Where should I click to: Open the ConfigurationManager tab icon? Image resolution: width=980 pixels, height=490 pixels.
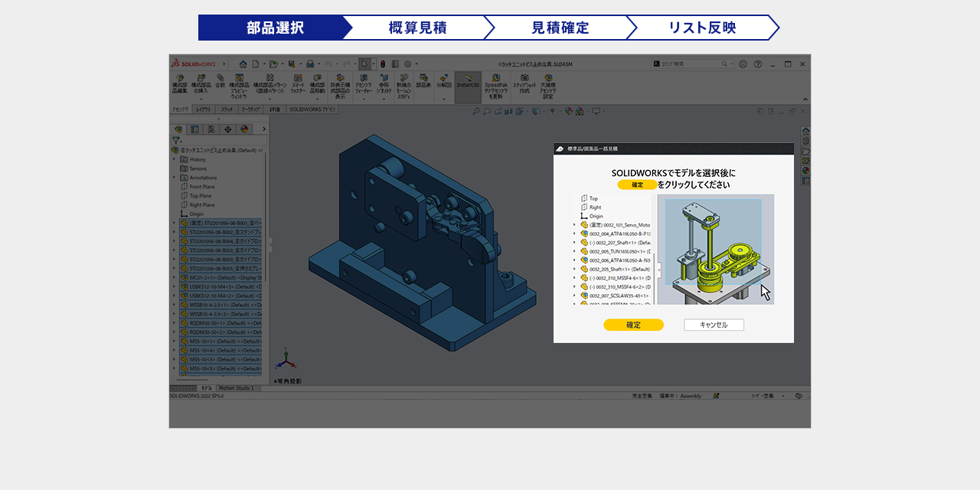point(211,129)
